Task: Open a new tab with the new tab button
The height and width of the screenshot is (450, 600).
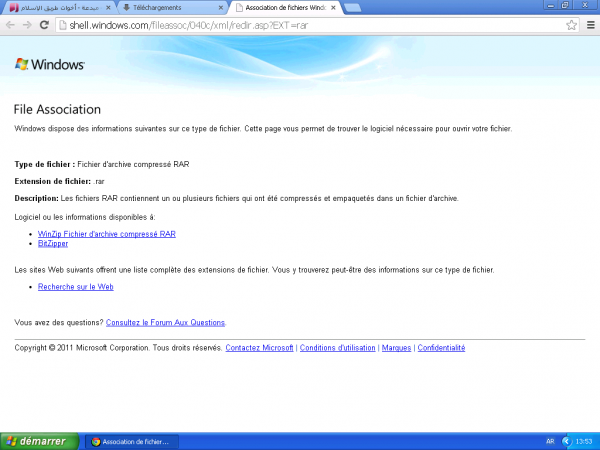Action: [x=352, y=8]
